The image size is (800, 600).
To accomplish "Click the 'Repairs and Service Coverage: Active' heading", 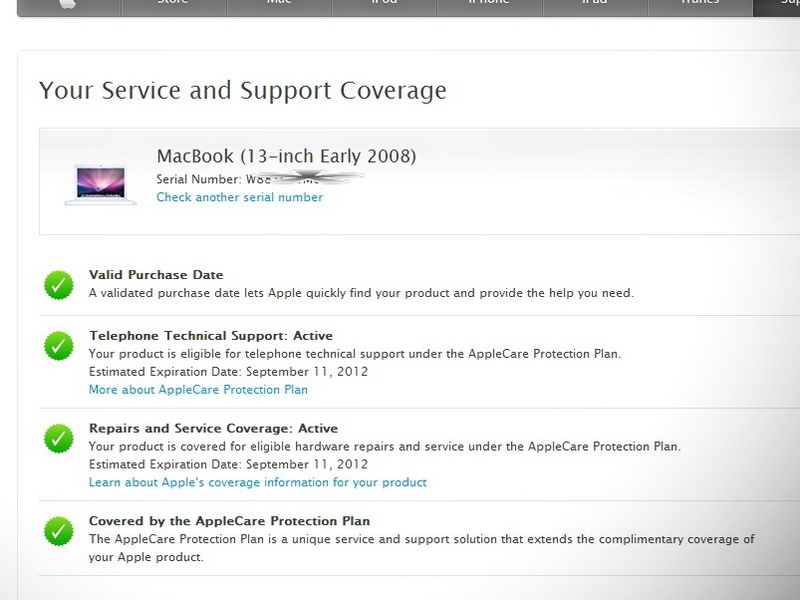I will [213, 428].
